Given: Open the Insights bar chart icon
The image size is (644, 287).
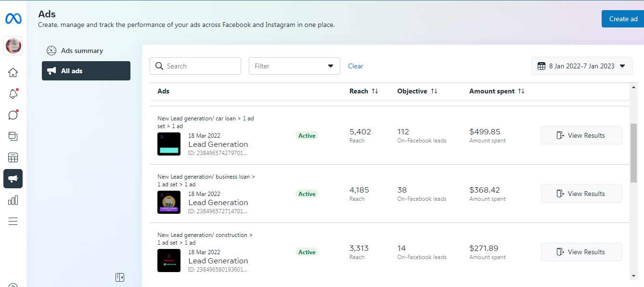Looking at the screenshot, I should point(13,200).
